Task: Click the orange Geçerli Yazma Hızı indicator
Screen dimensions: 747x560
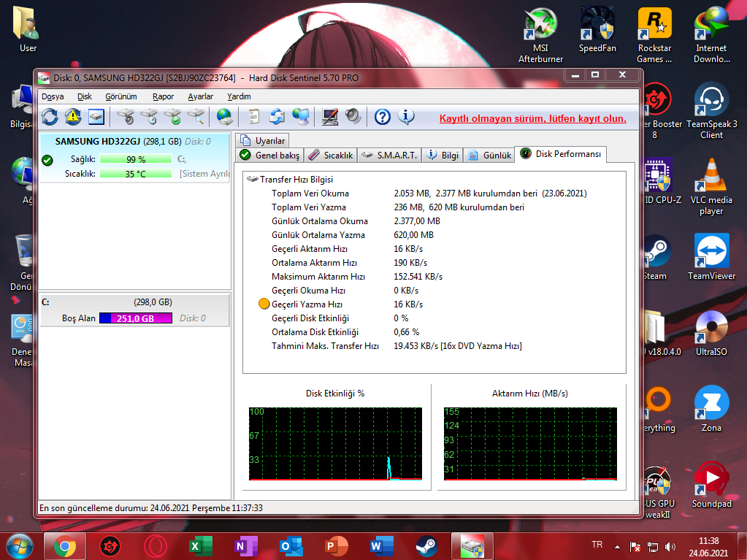Action: [x=264, y=304]
